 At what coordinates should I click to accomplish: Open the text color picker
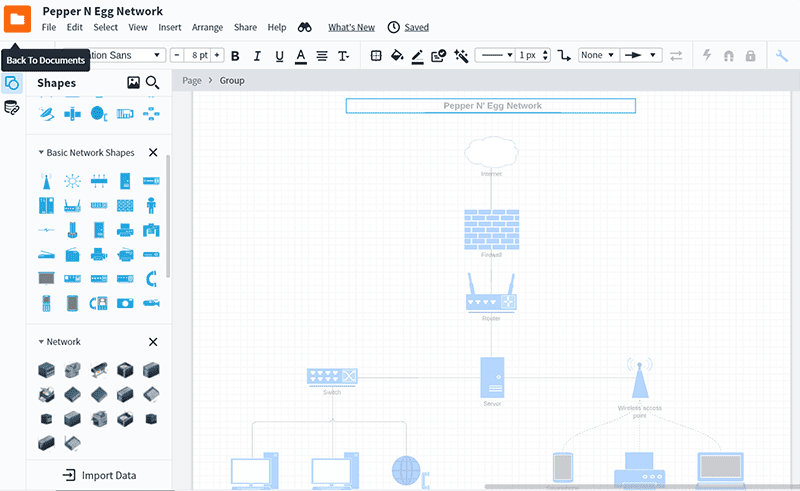(x=300, y=56)
